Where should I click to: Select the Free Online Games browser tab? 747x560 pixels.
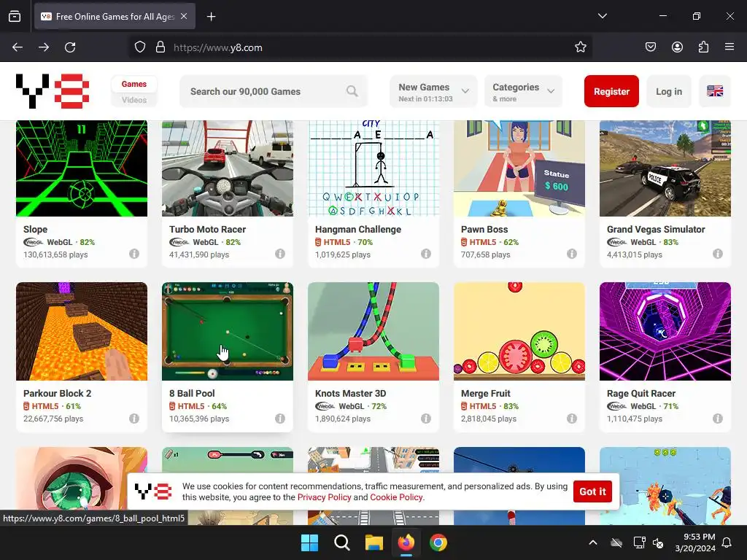115,16
